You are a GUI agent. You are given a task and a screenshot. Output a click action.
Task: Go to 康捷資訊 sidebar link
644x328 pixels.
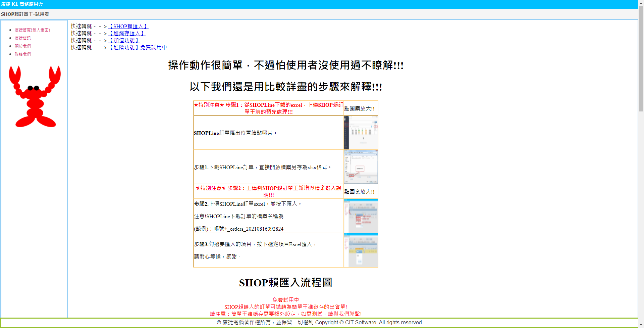[23, 38]
